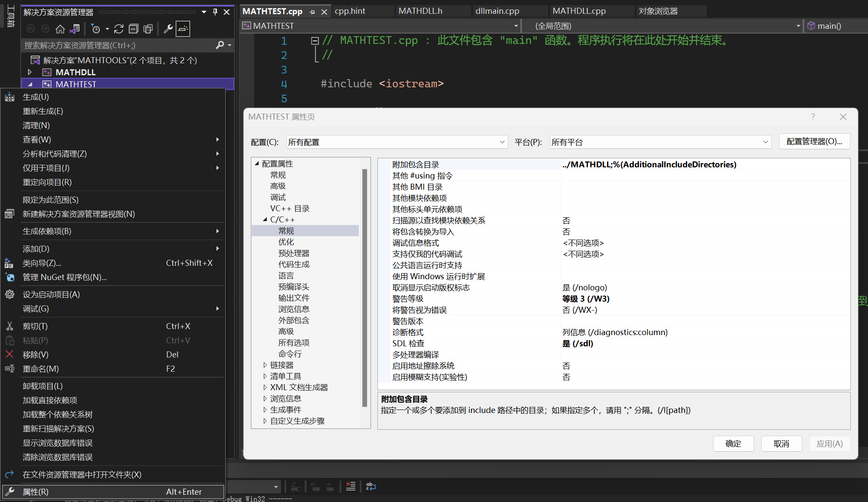Click the wrench Properties icon in Solution Explorer toolbar
The width and height of the screenshot is (868, 502).
168,29
